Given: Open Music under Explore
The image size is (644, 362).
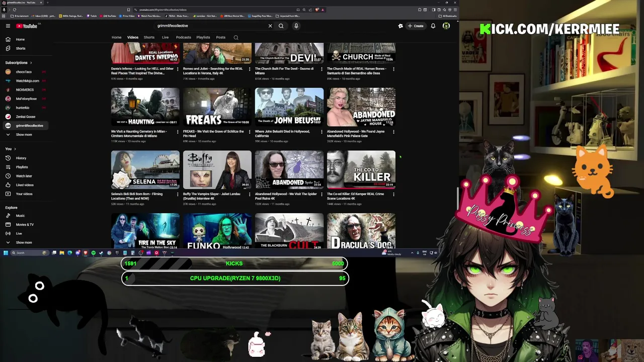Looking at the screenshot, I should coord(26,216).
